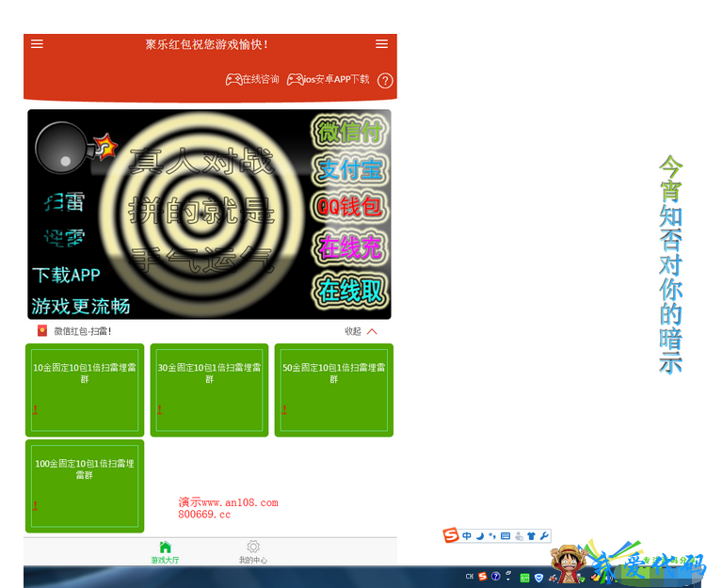Open skin shirt icon on IME toolbar

[531, 536]
